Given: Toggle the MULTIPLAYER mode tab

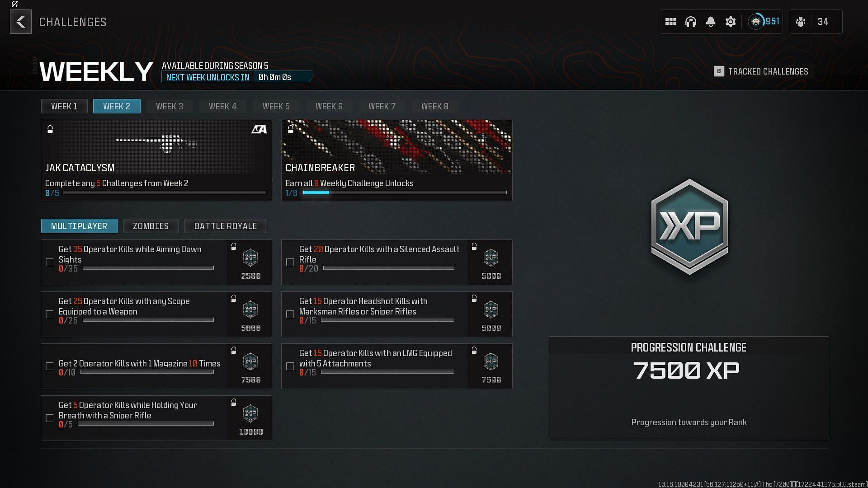Looking at the screenshot, I should click(x=79, y=226).
